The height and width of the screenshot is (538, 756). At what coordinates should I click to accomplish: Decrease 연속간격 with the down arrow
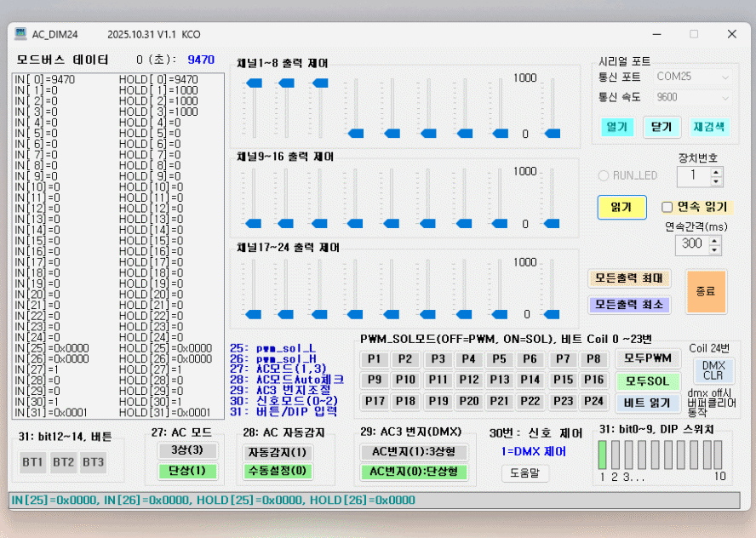[x=716, y=249]
